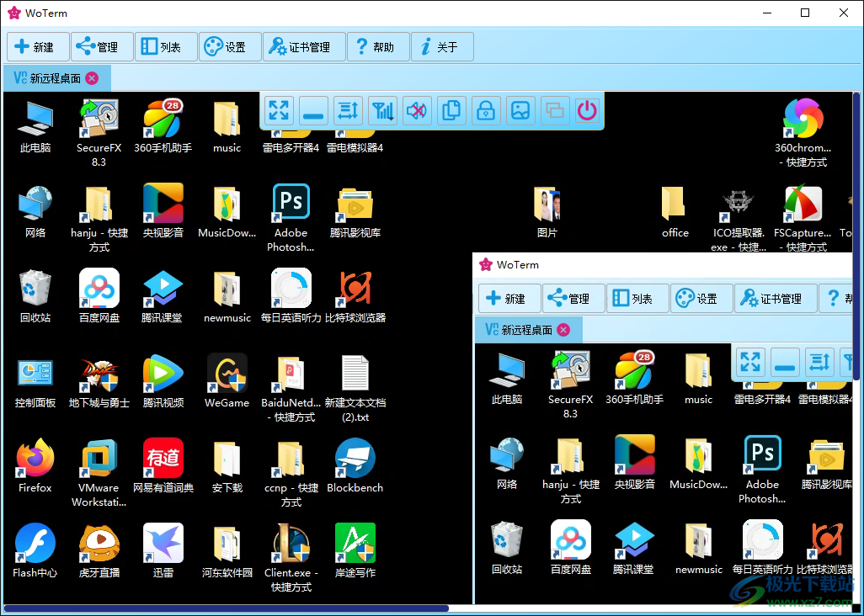Open the signal quality dropdown in toolbar
The image size is (864, 616).
point(382,110)
